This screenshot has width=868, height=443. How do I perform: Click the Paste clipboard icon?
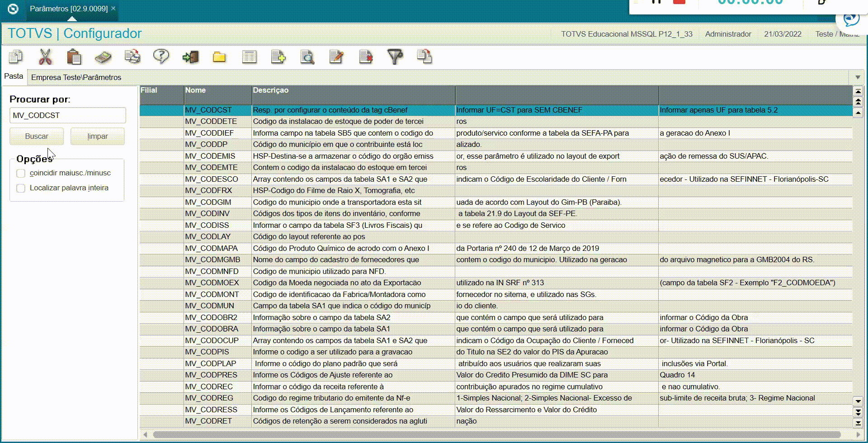point(74,57)
